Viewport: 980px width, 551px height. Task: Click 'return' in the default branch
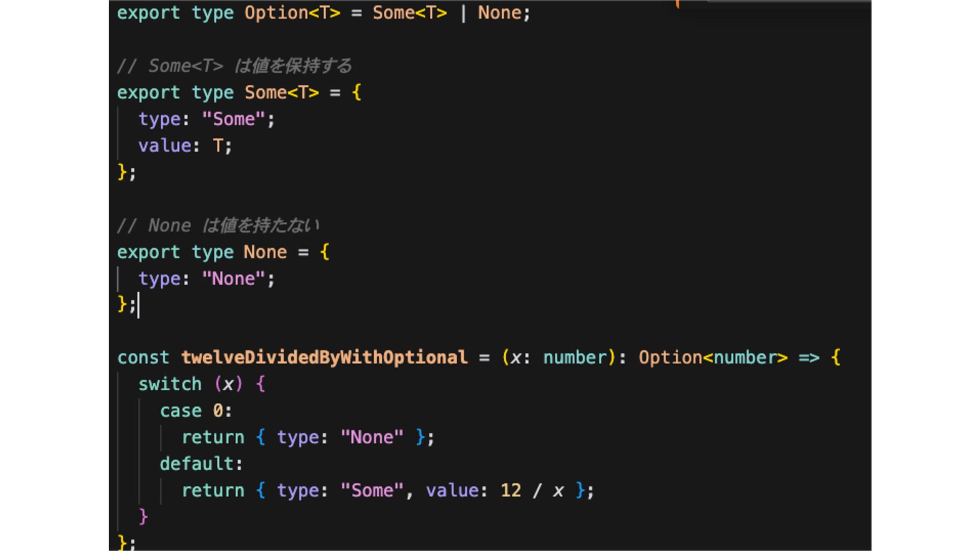pos(213,491)
